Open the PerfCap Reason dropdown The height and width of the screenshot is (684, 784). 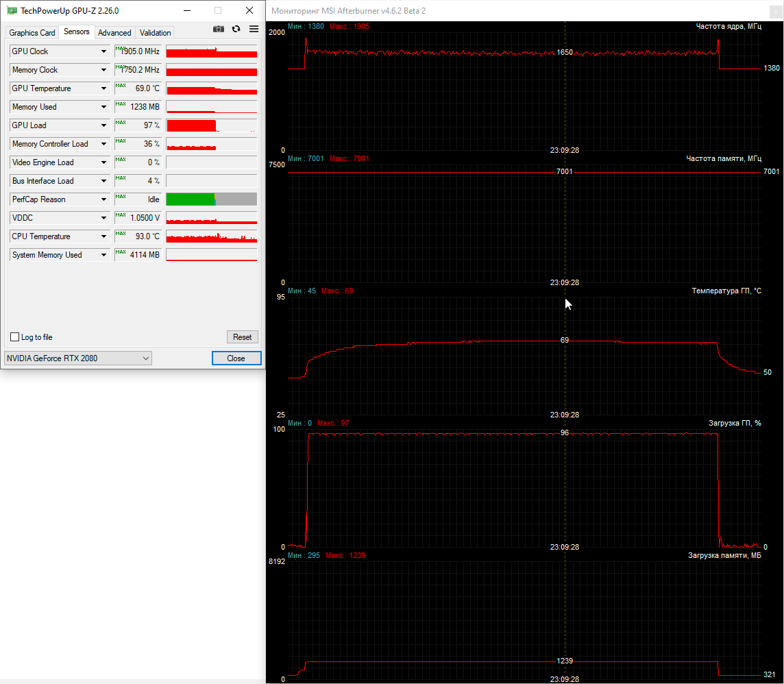tap(103, 199)
